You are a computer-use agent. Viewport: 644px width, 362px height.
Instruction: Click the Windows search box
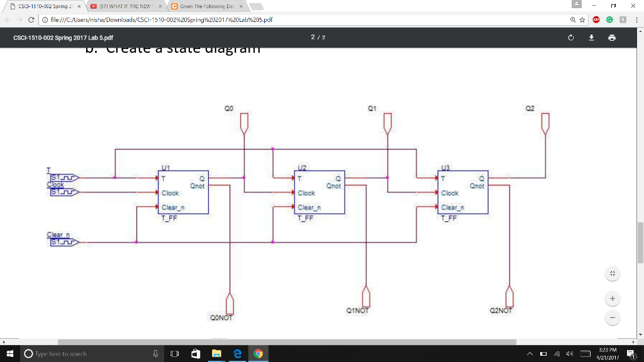(91, 354)
